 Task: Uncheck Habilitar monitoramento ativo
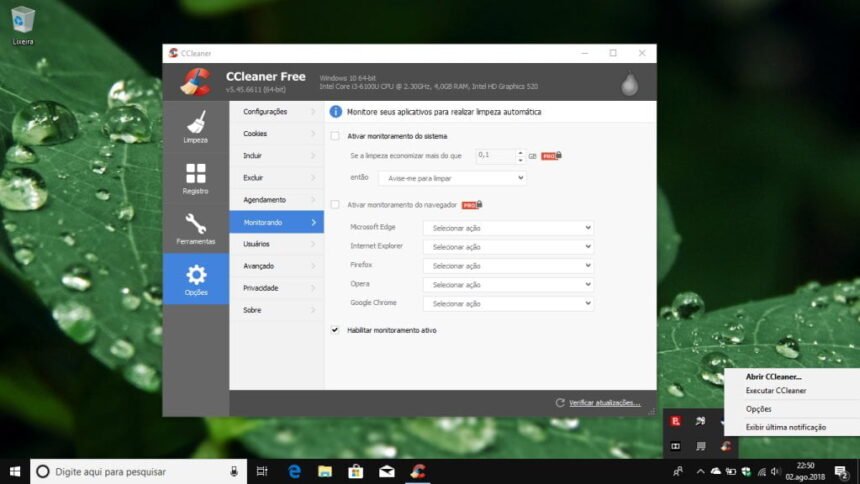point(335,330)
